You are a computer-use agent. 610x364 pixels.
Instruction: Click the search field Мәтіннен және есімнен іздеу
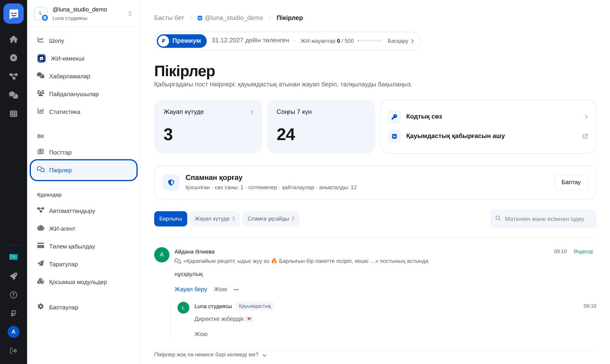pos(543,219)
